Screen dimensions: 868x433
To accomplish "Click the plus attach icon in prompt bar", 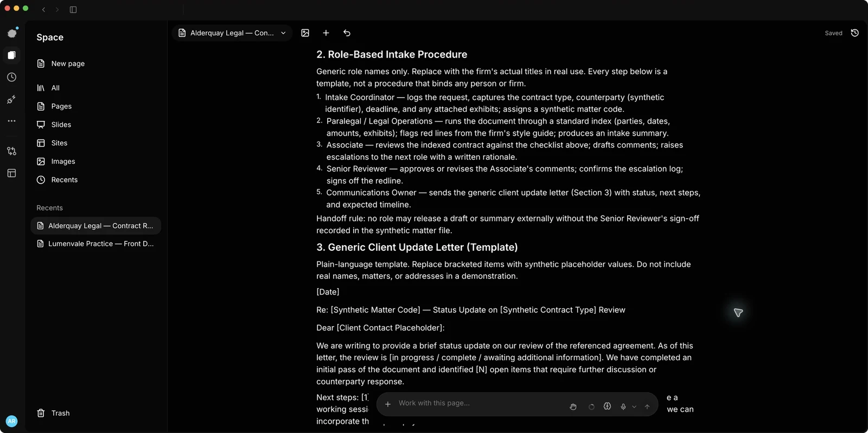I will 388,404.
